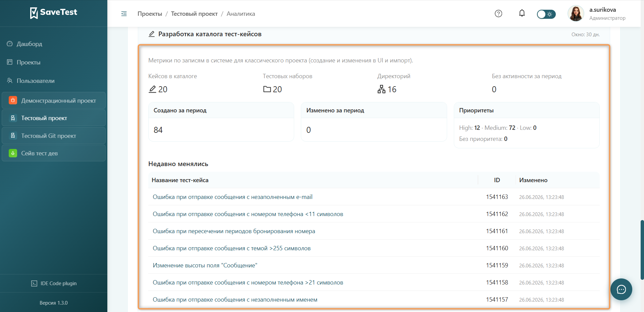Open test case with телефона >21 символов
644x312 pixels.
pyautogui.click(x=248, y=282)
